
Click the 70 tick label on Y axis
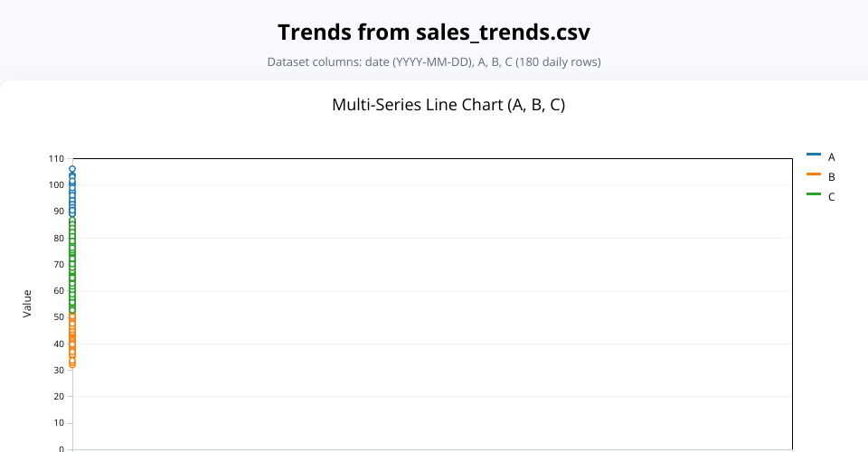[58, 264]
